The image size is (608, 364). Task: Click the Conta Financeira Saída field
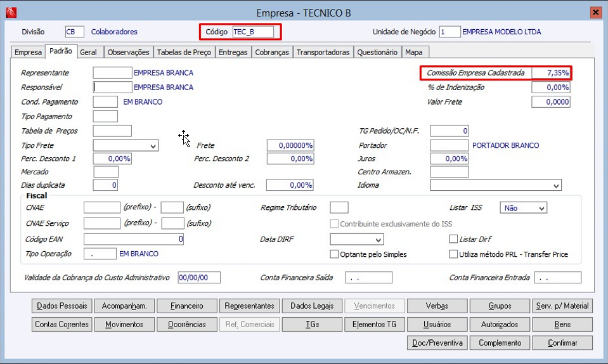(369, 278)
